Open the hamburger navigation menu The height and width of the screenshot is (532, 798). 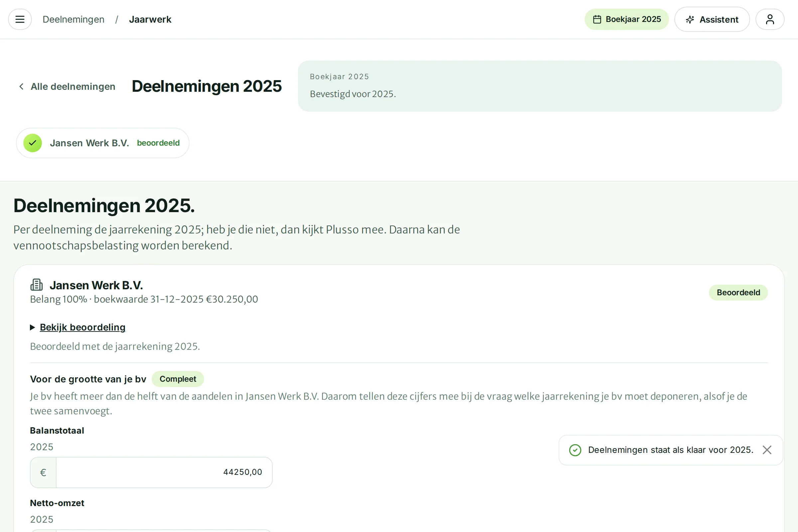pos(20,19)
